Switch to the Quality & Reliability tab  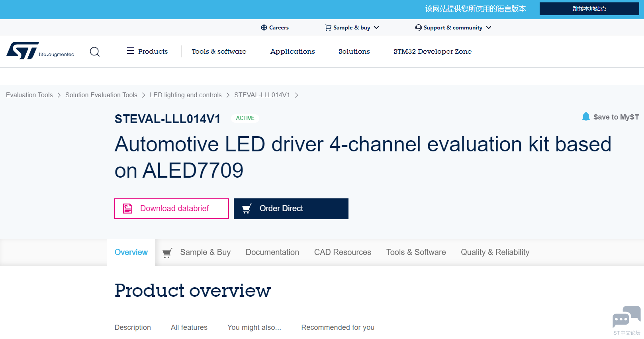coord(495,252)
